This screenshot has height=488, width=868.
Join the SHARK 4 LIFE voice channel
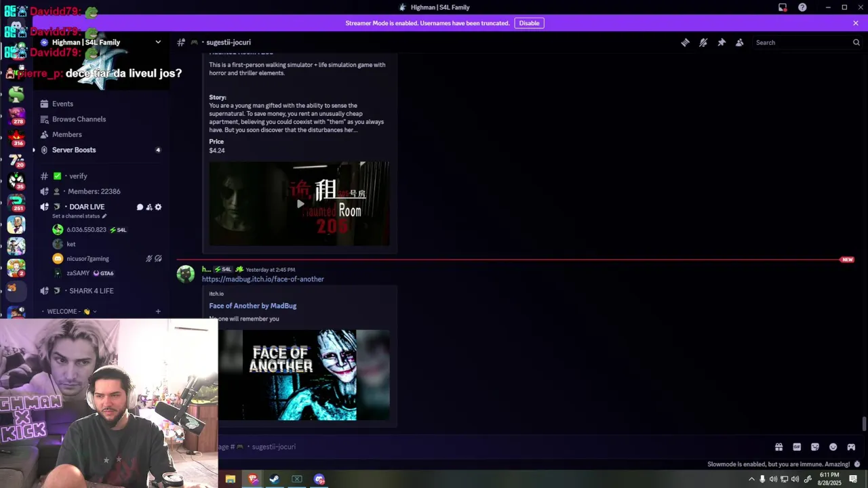click(x=91, y=291)
